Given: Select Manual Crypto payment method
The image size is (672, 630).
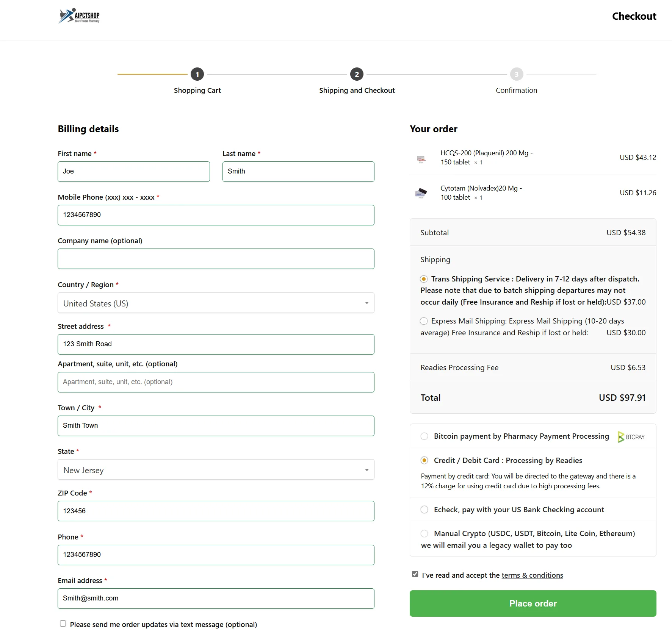Looking at the screenshot, I should [425, 534].
